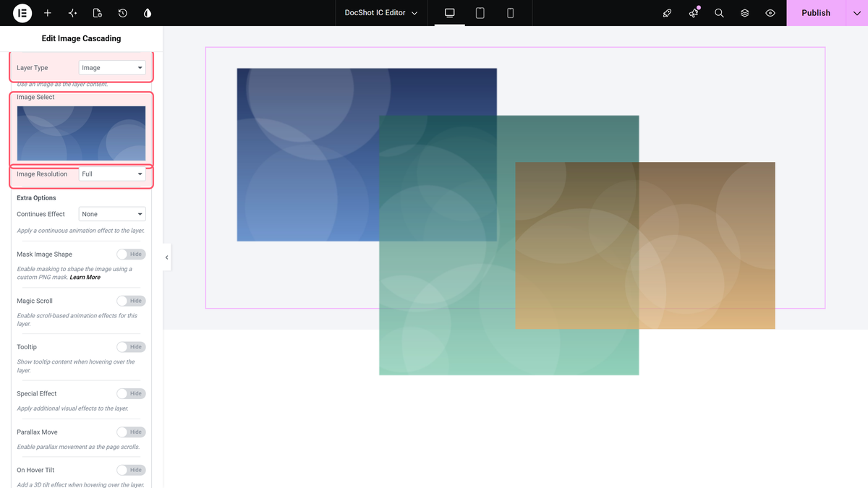Switch to mobile preview mode

[510, 13]
